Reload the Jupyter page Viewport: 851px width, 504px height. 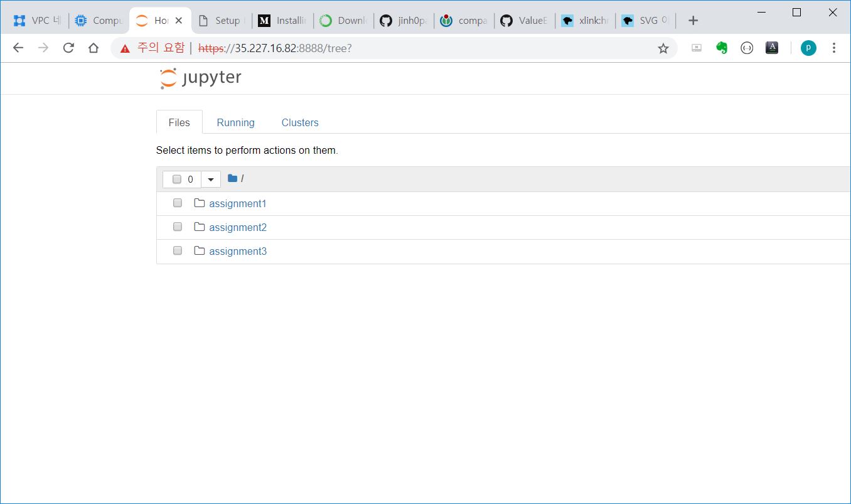pyautogui.click(x=68, y=48)
